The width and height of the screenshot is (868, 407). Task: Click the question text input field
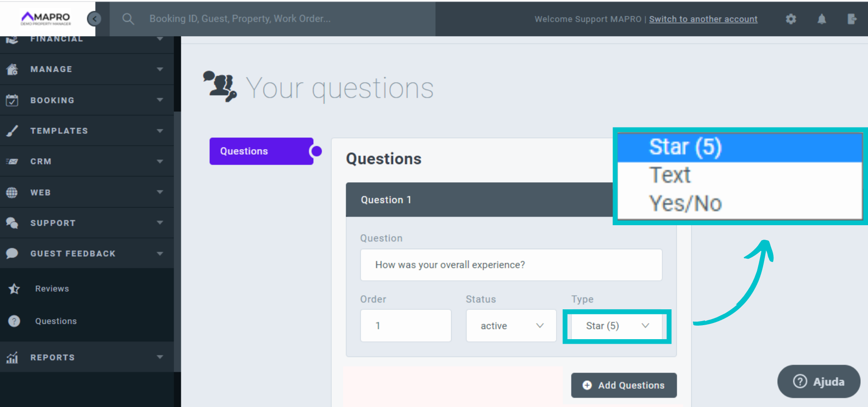pyautogui.click(x=511, y=265)
